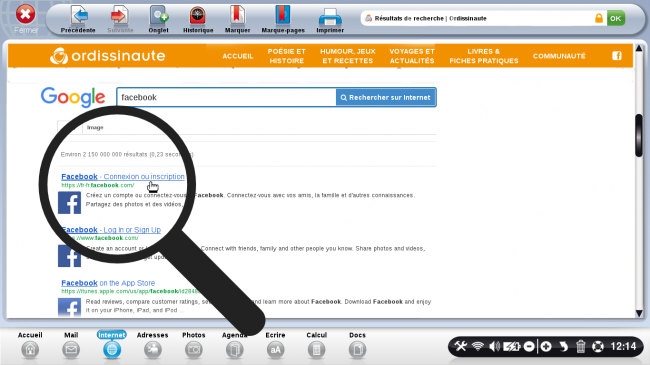Zoom in with the plus tray button
Image resolution: width=650 pixels, height=365 pixels.
(x=546, y=346)
